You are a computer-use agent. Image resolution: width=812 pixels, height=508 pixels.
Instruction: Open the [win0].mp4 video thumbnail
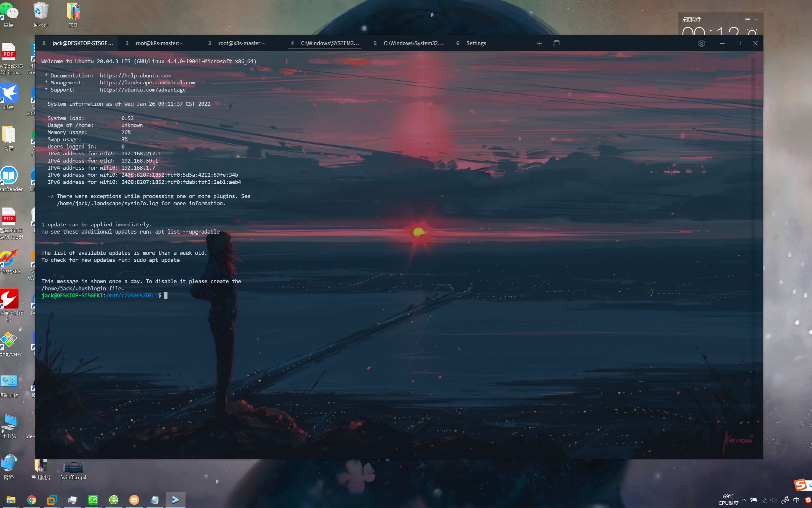click(x=73, y=470)
